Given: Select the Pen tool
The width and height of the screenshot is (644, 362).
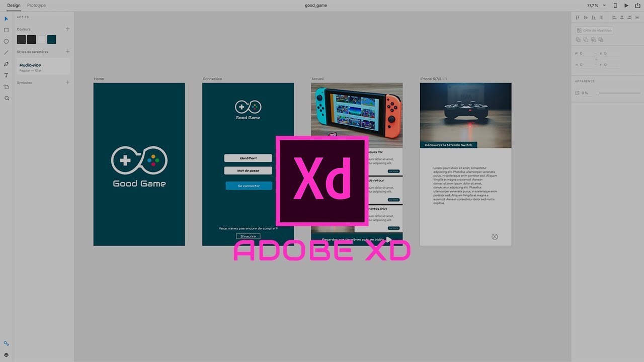Looking at the screenshot, I should 7,64.
